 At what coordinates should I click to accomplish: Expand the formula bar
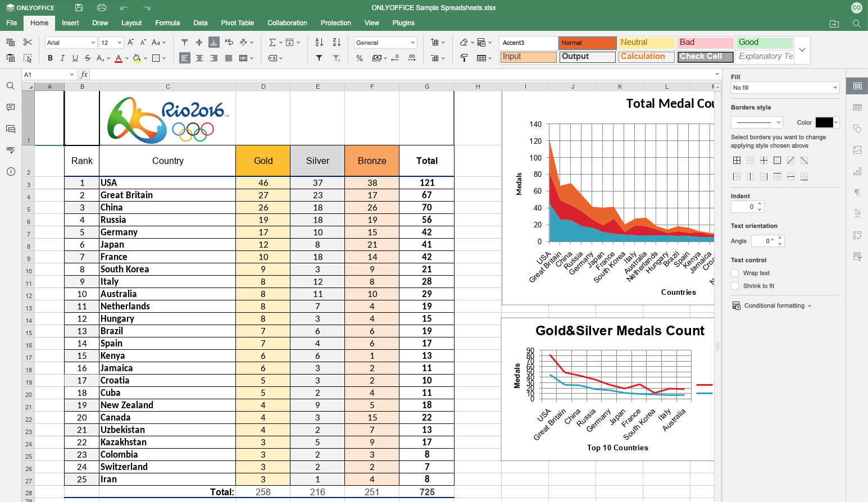coord(717,74)
